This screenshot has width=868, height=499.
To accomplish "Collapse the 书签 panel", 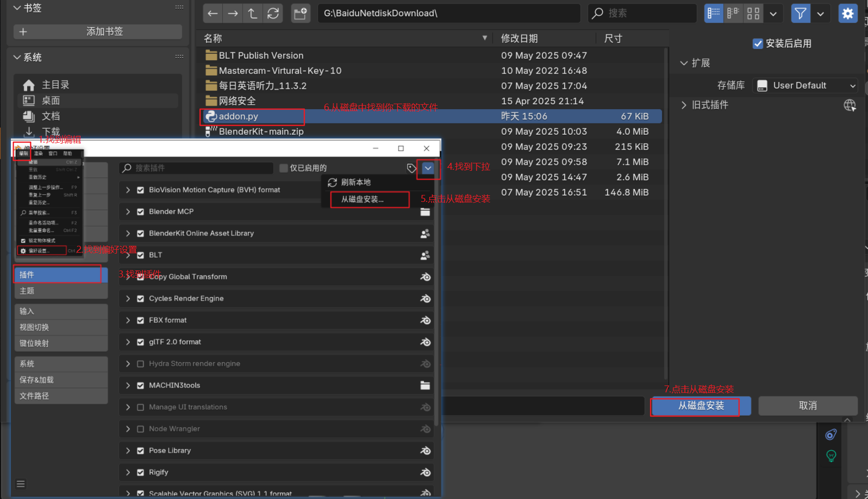I will tap(17, 8).
